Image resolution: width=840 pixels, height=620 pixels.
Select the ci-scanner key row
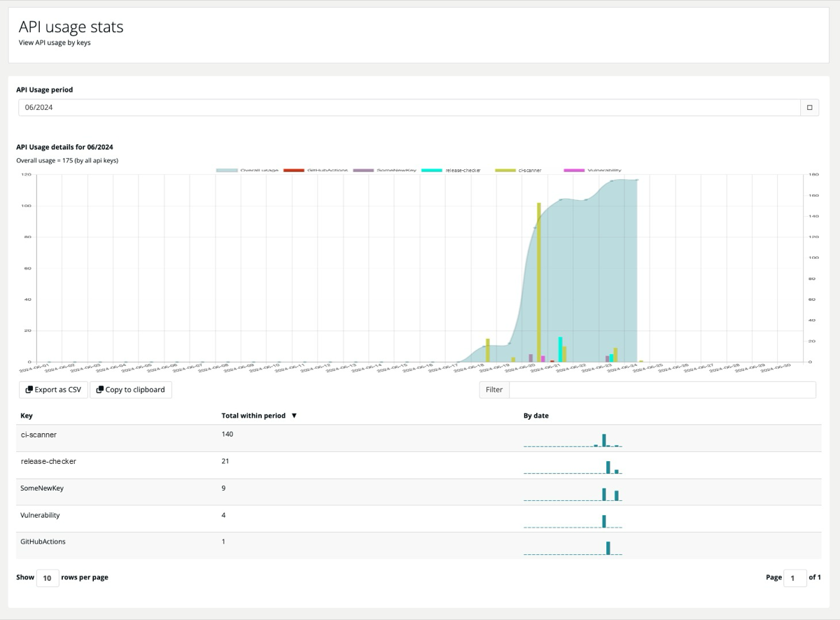coord(419,438)
